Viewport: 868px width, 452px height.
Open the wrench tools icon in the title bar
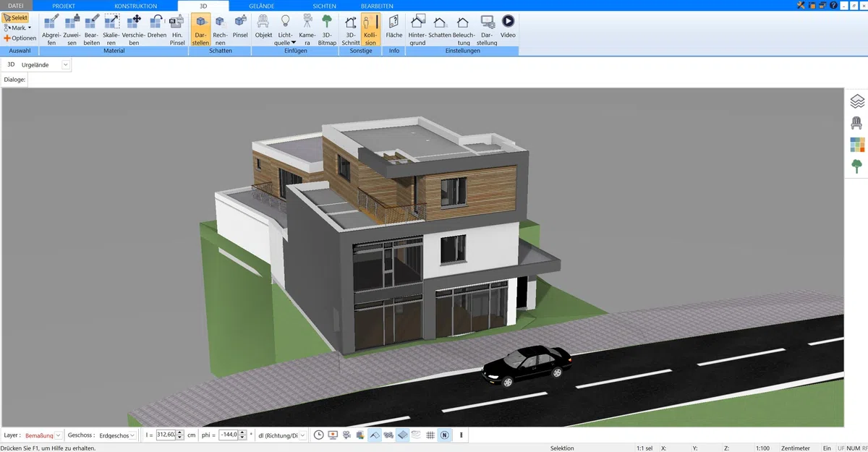(800, 6)
